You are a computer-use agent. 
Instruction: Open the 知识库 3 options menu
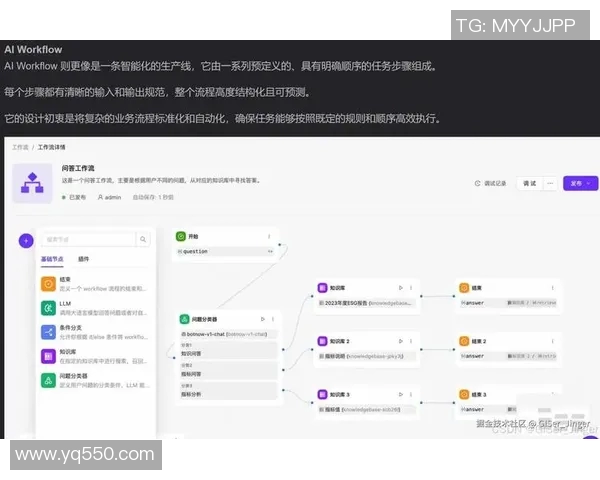click(x=411, y=394)
